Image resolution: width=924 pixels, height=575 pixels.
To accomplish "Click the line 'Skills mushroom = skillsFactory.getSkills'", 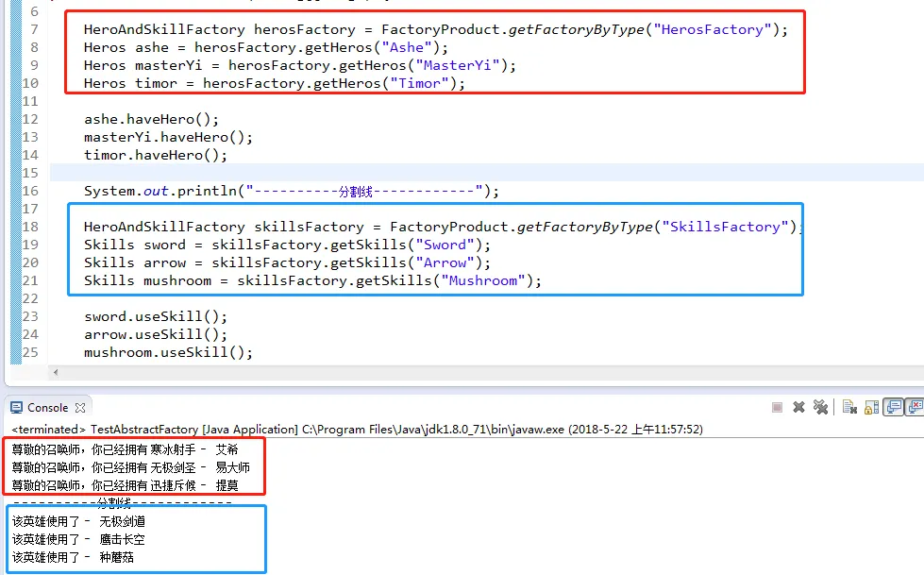I will pyautogui.click(x=312, y=280).
